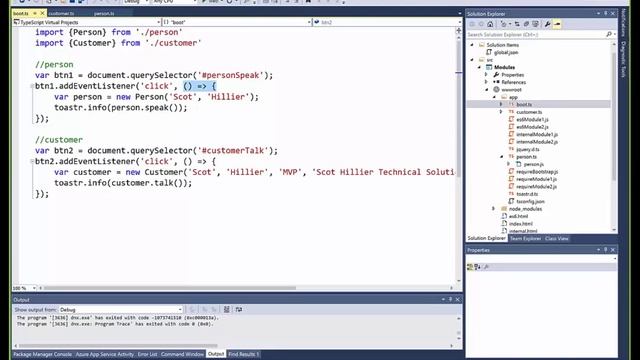Click the Clear All icon in Output toolbar

227,310
